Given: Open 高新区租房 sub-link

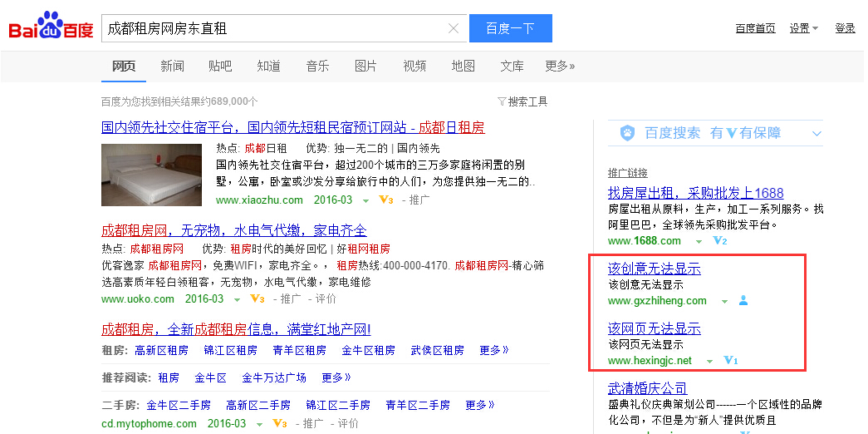Looking at the screenshot, I should (x=161, y=350).
